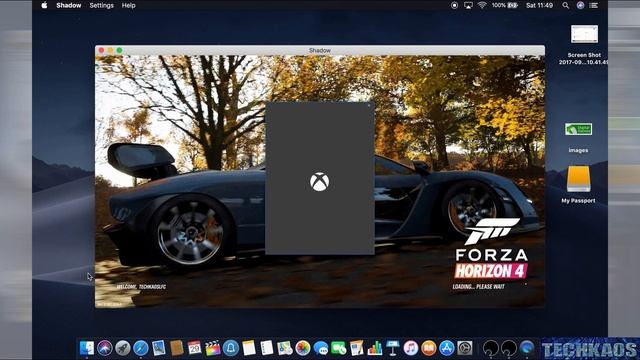Open Photos pinwheel icon in dock
Screen dimensions: 640x360
(x=302, y=348)
